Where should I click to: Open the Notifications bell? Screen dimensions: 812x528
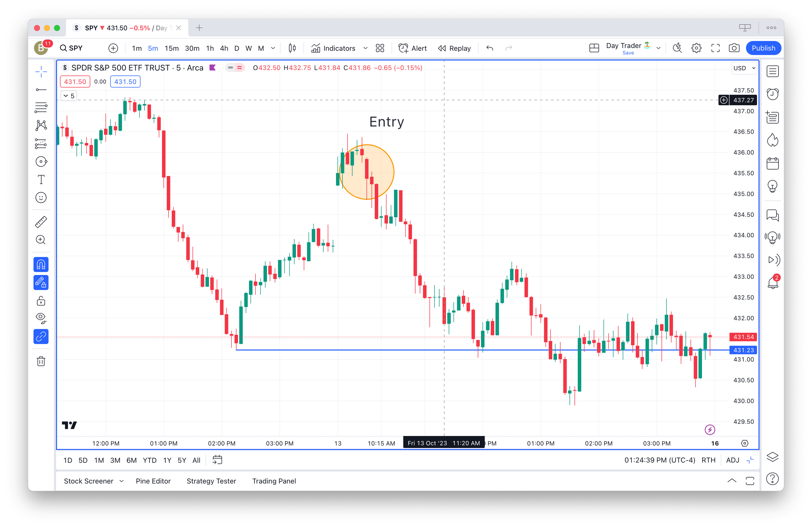pyautogui.click(x=772, y=283)
